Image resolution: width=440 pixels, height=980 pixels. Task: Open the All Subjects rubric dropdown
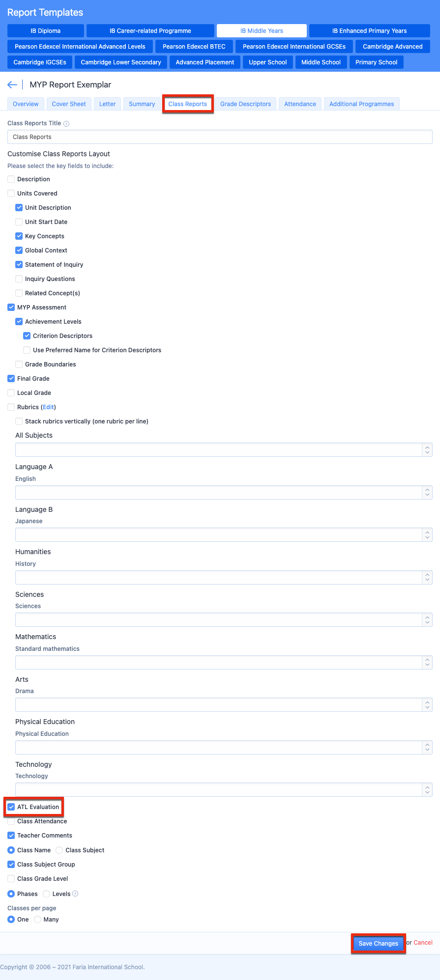[224, 449]
